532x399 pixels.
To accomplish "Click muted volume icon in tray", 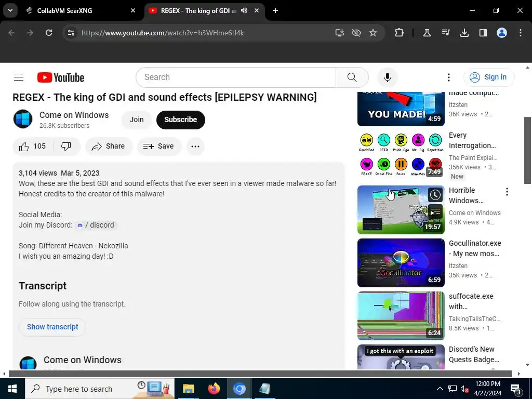I will [464, 389].
